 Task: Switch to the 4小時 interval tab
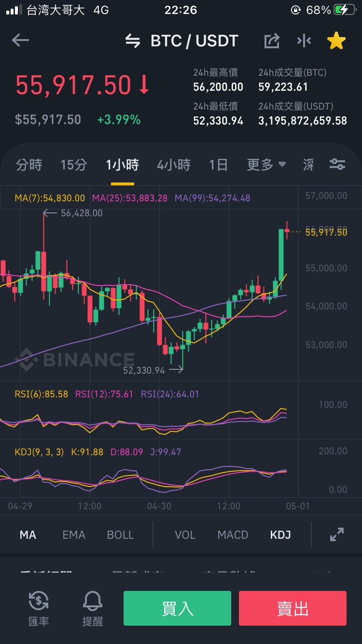click(174, 165)
